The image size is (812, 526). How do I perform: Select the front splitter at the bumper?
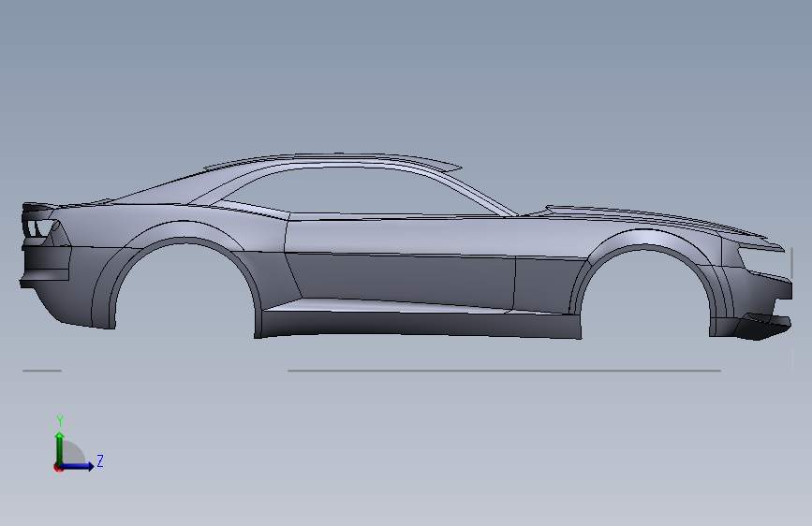[761, 328]
